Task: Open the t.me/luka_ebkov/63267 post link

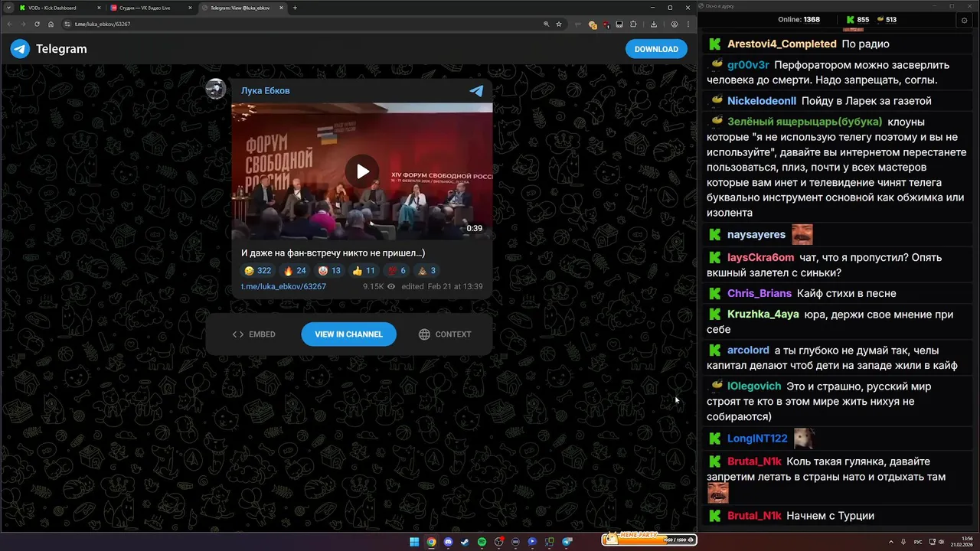Action: click(283, 286)
